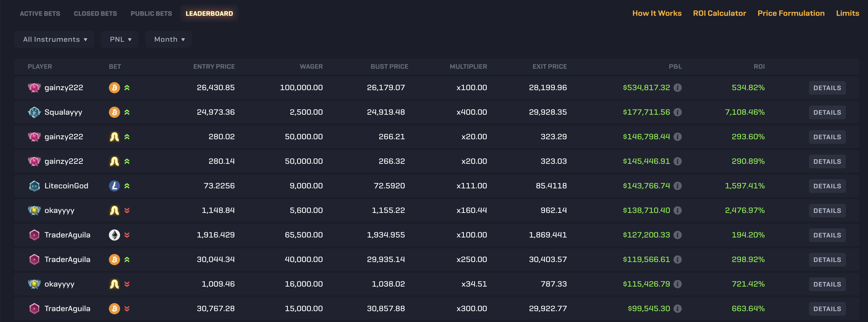Viewport: 868px width, 322px height.
Task: Switch to the Closed Bets tab
Action: (x=95, y=13)
